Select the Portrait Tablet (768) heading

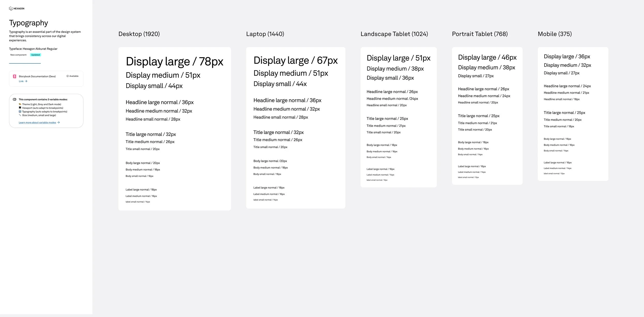[480, 34]
